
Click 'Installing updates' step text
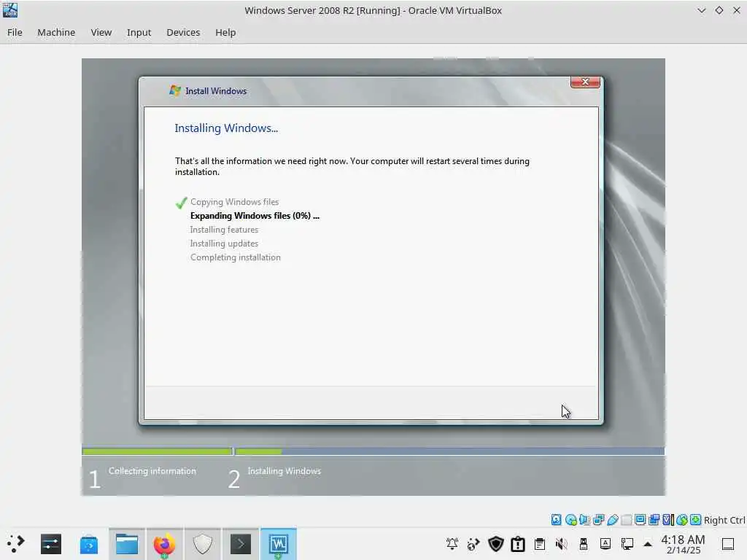224,244
